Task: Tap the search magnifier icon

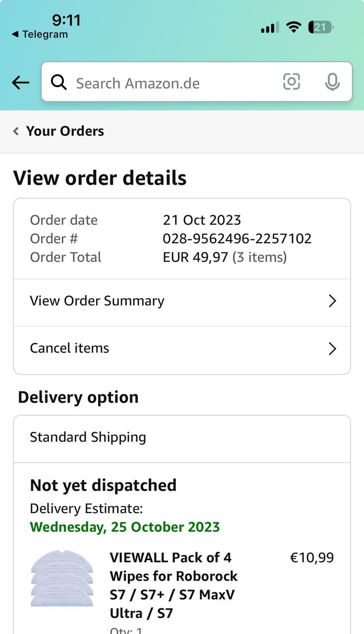Action: tap(59, 82)
